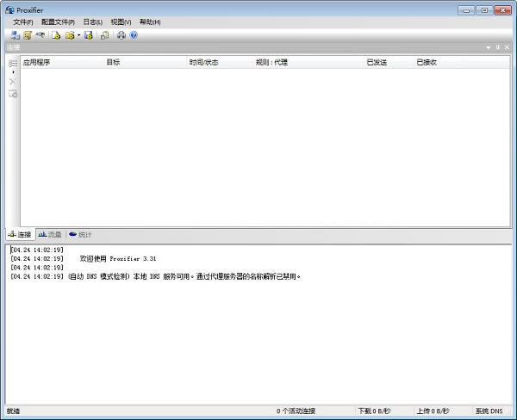Viewport: 517px width, 420px height.
Task: Click the '下载 0 B/秒' status bar entry
Action: pyautogui.click(x=374, y=411)
